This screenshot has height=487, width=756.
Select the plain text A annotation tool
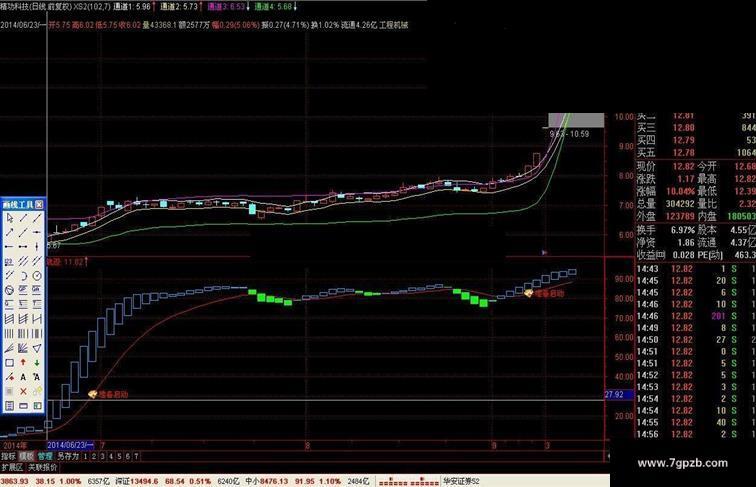pos(23,377)
